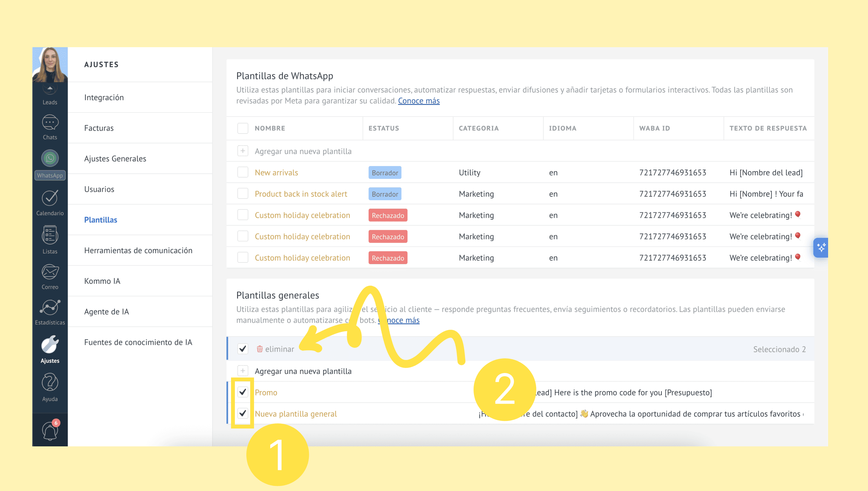Click the Seleccionado 2 counter text
The image size is (868, 491).
(779, 349)
